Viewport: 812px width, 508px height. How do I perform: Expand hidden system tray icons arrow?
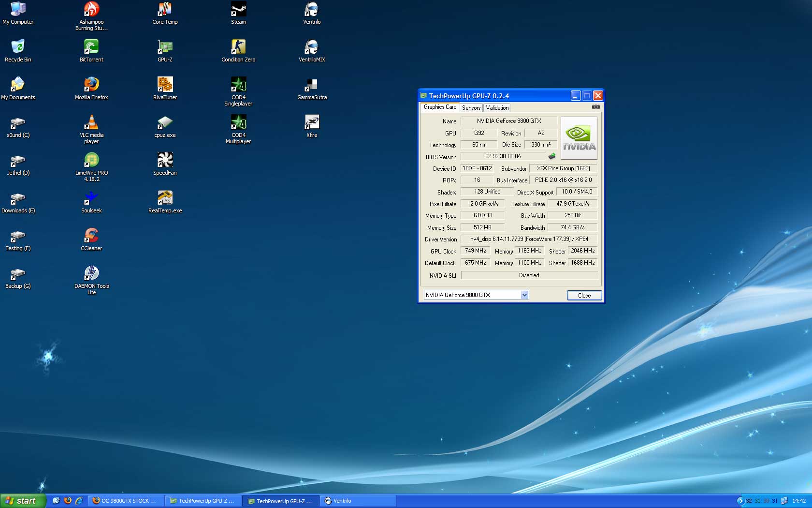coord(740,501)
